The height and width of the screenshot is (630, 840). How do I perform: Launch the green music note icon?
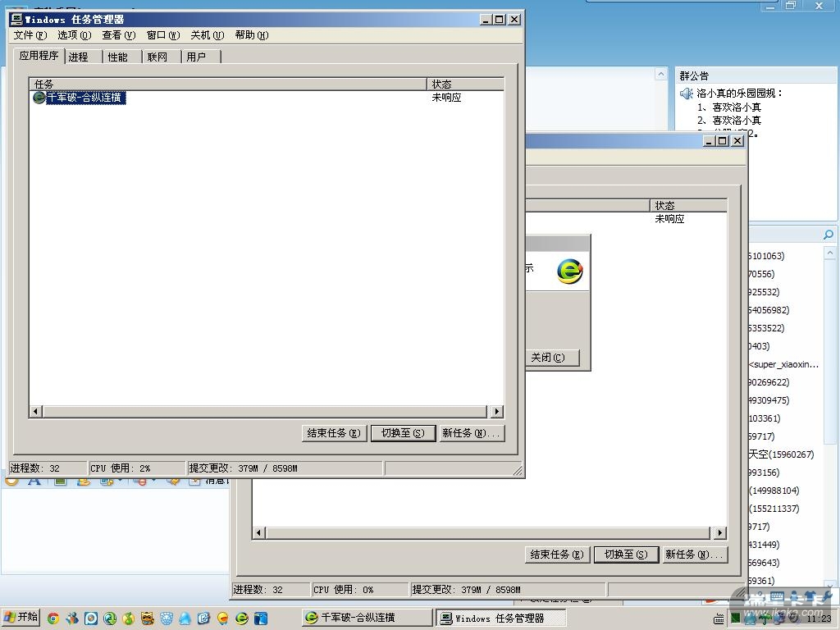[x=129, y=619]
